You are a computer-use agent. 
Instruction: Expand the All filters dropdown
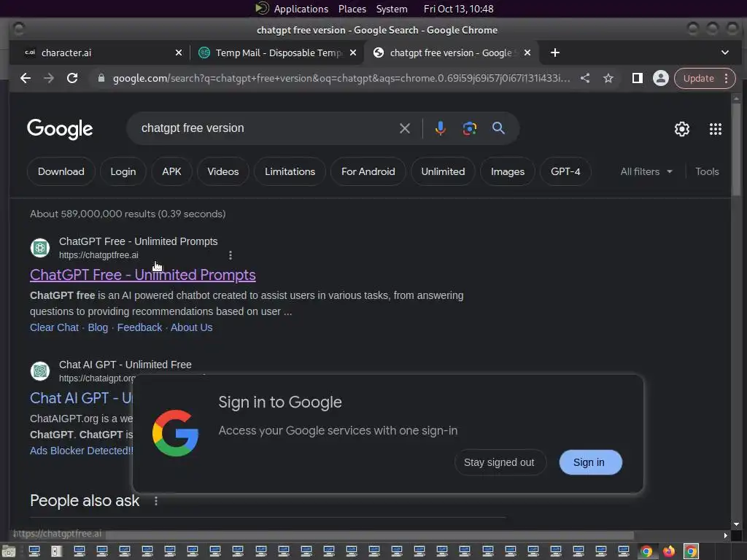pyautogui.click(x=646, y=171)
